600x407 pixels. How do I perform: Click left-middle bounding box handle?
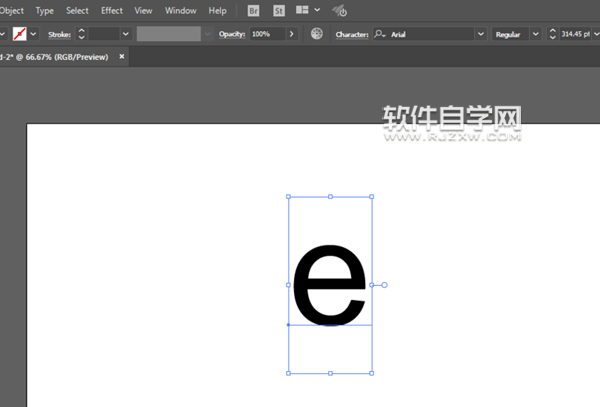coord(289,285)
